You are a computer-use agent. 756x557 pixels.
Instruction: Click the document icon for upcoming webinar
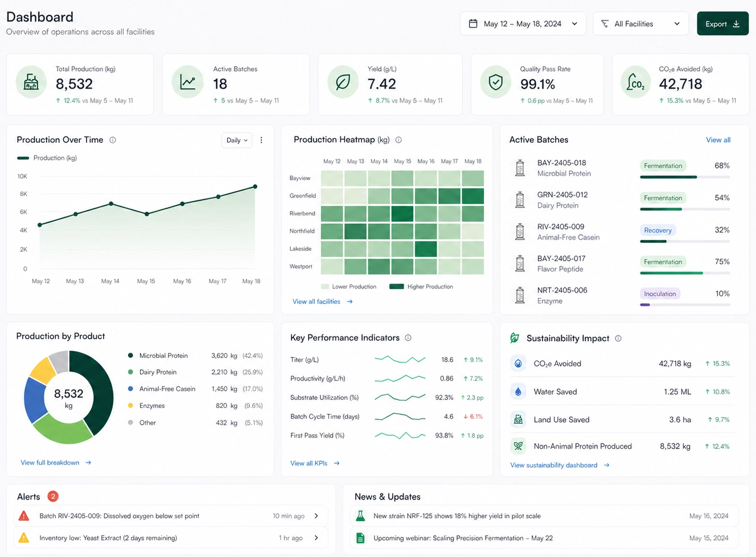(360, 538)
